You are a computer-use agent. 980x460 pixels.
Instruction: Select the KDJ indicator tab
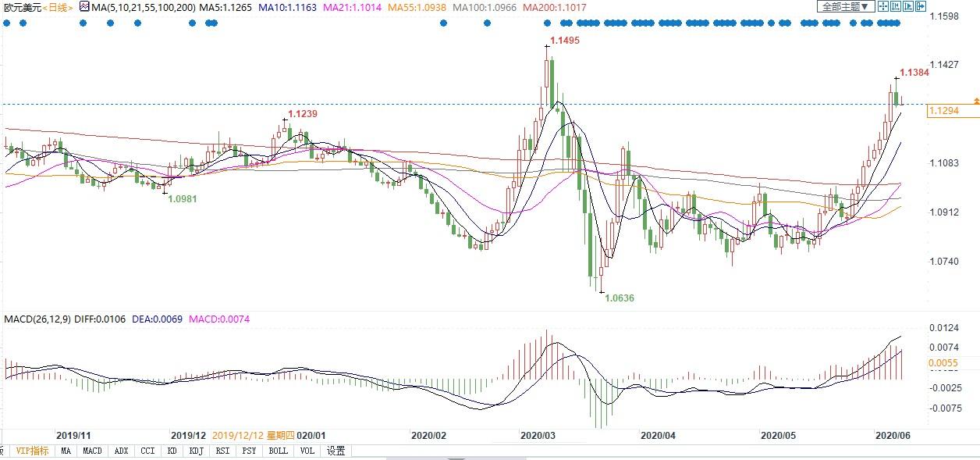click(195, 451)
